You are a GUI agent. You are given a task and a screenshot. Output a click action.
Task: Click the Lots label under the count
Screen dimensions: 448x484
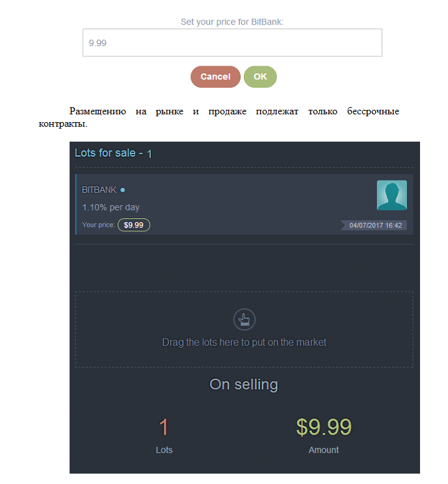pos(164,450)
